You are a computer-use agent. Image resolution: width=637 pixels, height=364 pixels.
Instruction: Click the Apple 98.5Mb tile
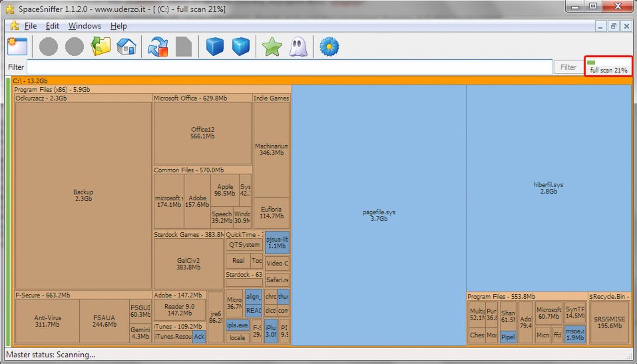225,190
